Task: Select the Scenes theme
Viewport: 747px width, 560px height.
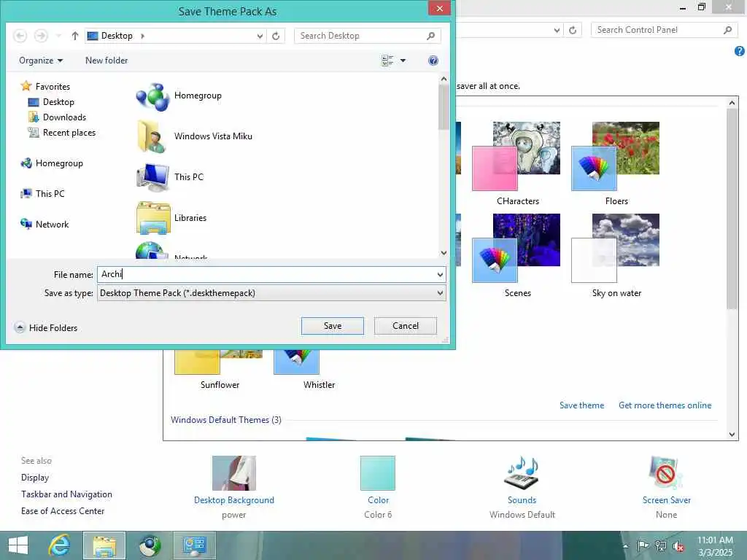Action: point(517,256)
